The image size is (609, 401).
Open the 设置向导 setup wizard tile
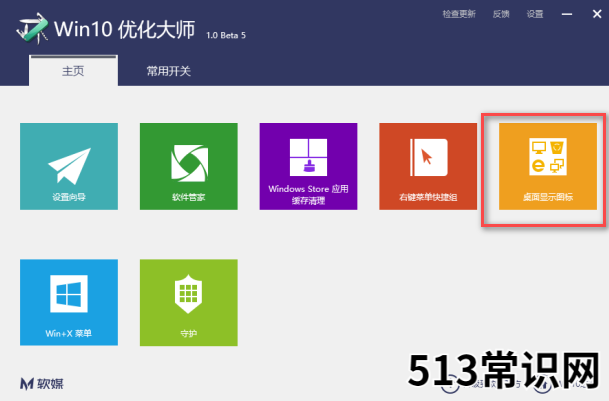pos(69,166)
